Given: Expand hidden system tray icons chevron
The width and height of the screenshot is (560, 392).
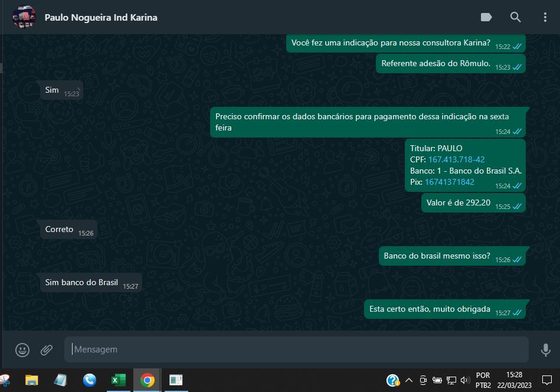Looking at the screenshot, I should point(408,380).
